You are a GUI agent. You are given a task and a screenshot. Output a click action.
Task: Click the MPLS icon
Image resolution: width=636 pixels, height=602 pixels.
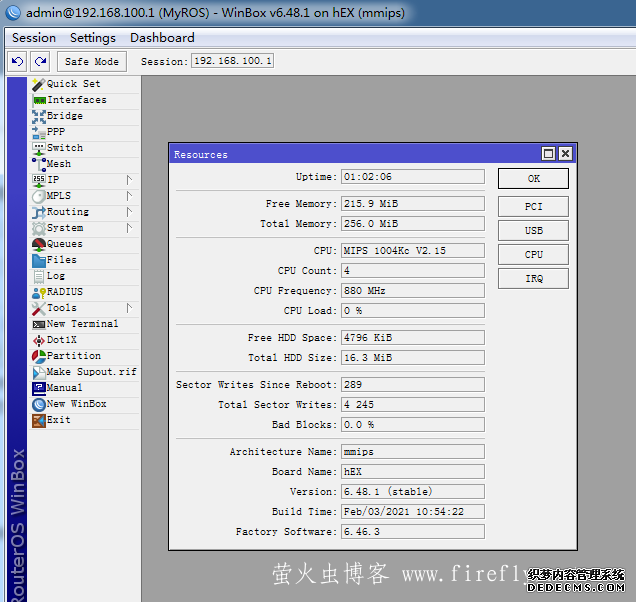point(39,196)
